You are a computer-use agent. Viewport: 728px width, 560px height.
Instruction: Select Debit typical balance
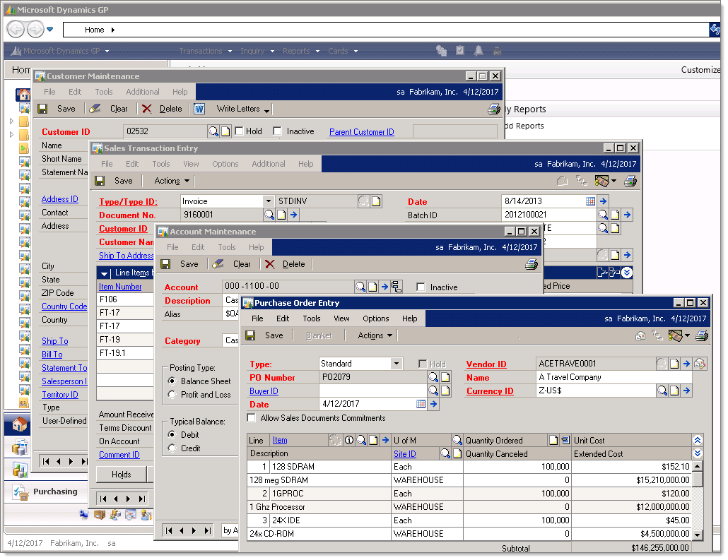pyautogui.click(x=172, y=435)
